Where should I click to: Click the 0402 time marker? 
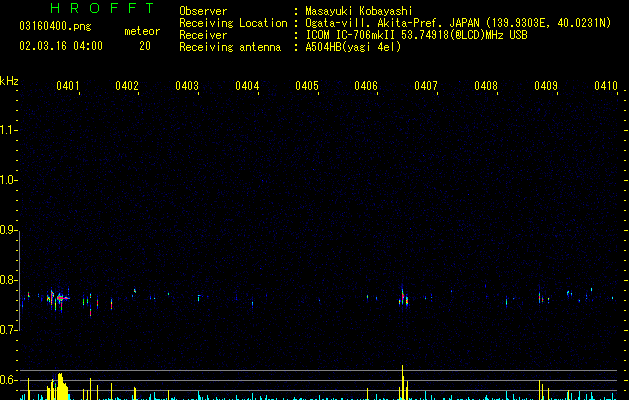[127, 86]
